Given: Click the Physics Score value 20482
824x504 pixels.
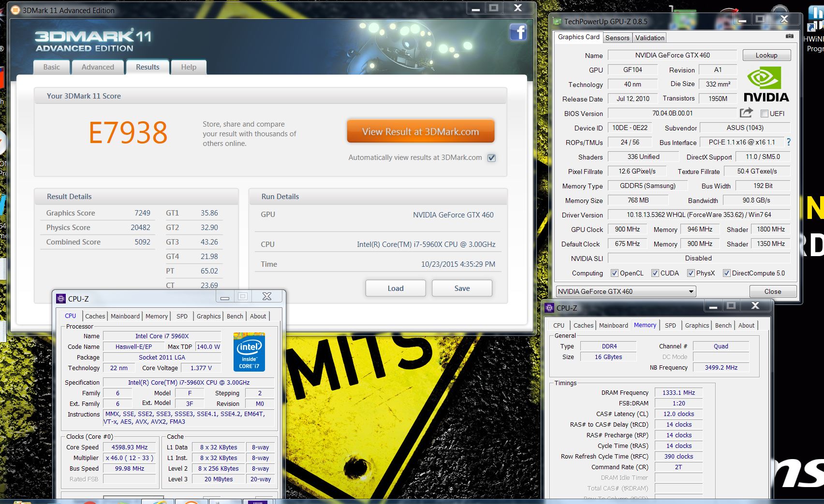Looking at the screenshot, I should pyautogui.click(x=140, y=228).
